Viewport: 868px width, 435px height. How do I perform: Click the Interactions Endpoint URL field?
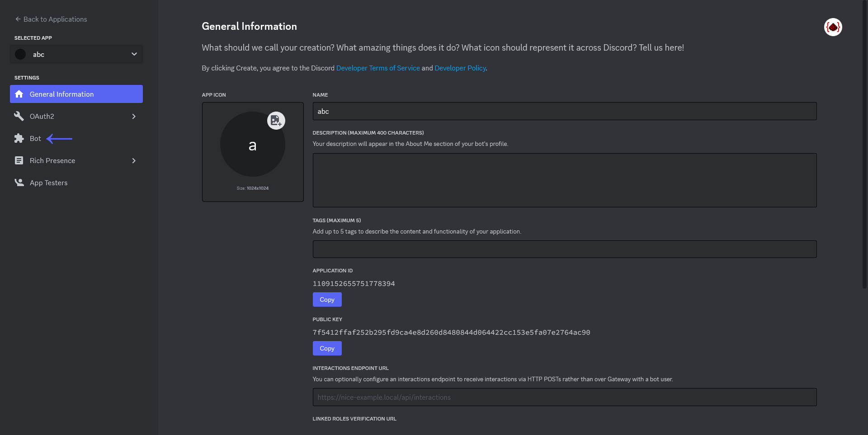point(565,397)
